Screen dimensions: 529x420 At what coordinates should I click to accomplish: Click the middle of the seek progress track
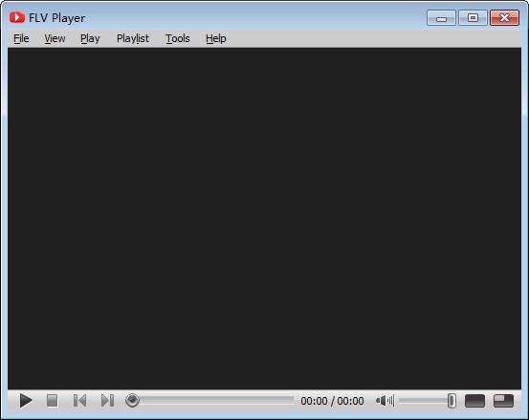click(x=216, y=401)
